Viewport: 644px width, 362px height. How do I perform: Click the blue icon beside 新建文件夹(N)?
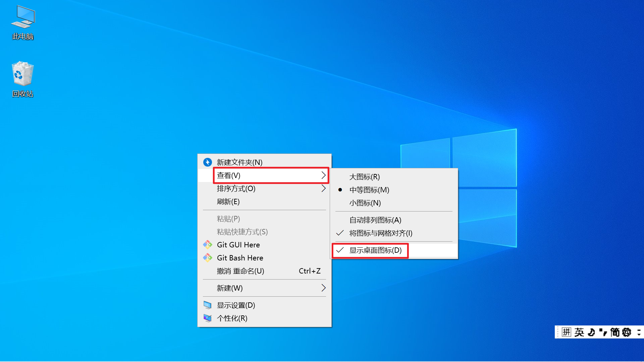tap(208, 162)
